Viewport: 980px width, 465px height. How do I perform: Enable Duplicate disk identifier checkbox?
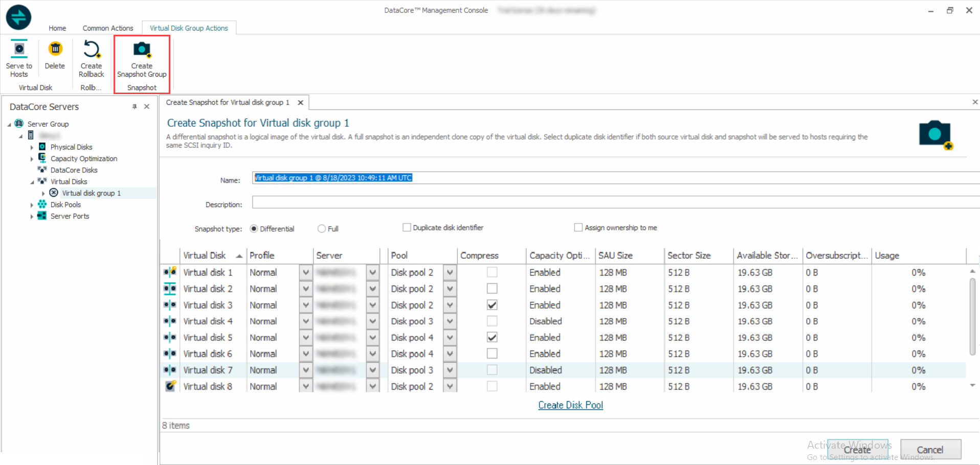[407, 227]
